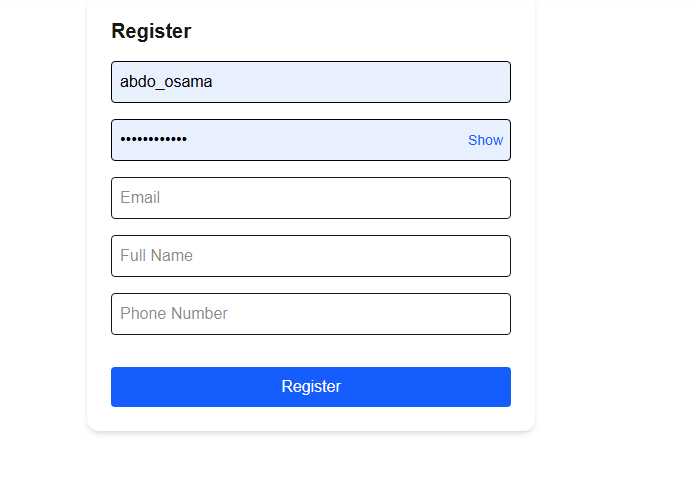The height and width of the screenshot is (487, 691).
Task: Select the field below the password box
Action: (311, 198)
